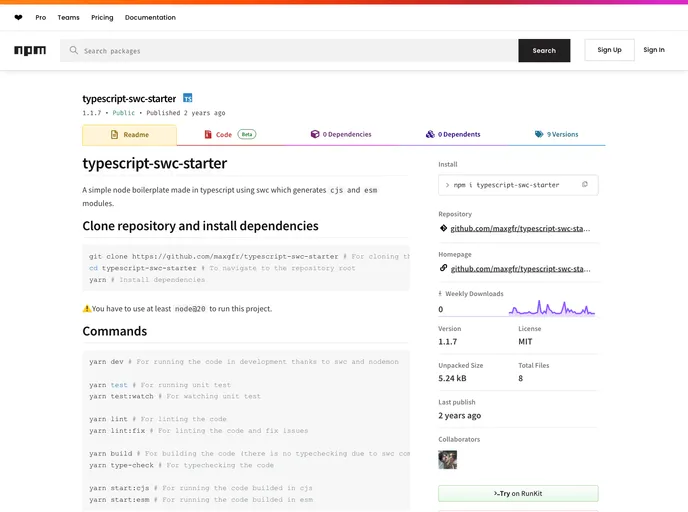Click the heart icon in top navigation
Image resolution: width=688 pixels, height=512 pixels.
tap(18, 18)
